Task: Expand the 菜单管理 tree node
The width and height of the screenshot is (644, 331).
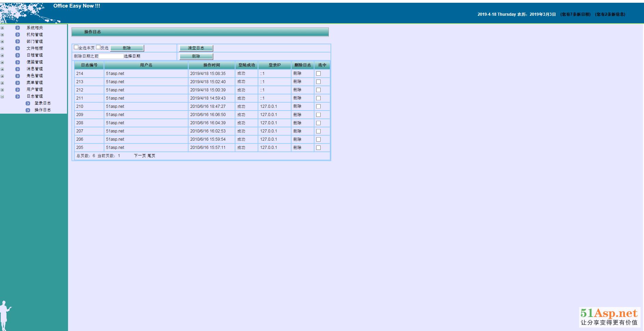Action: pyautogui.click(x=2, y=83)
